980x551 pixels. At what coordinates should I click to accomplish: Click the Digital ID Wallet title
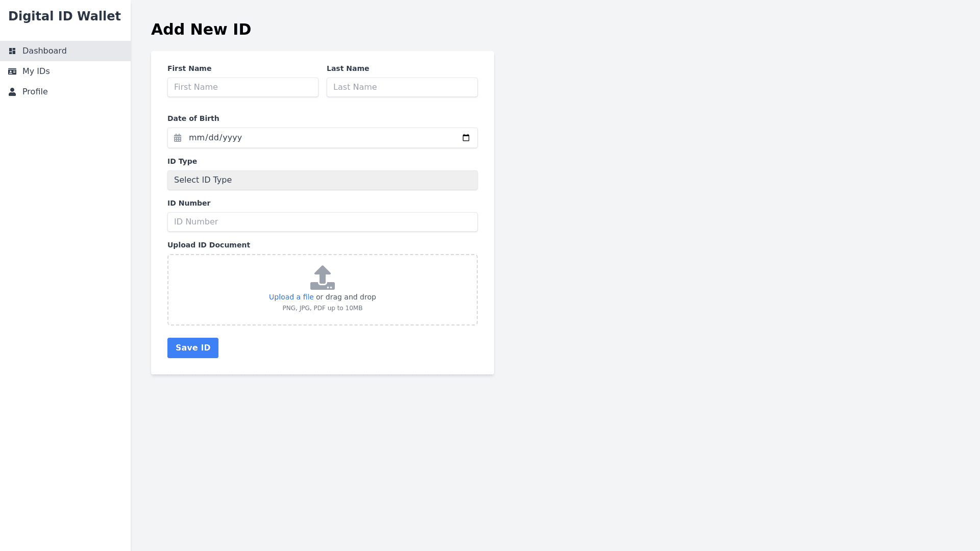pos(64,16)
